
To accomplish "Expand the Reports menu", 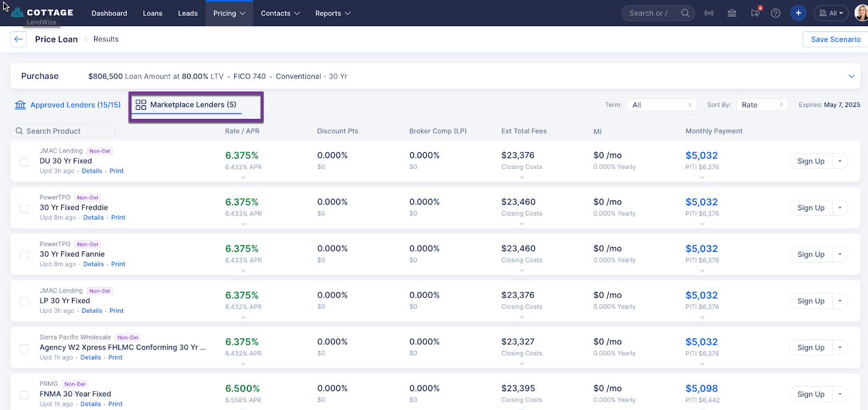I will coord(333,13).
